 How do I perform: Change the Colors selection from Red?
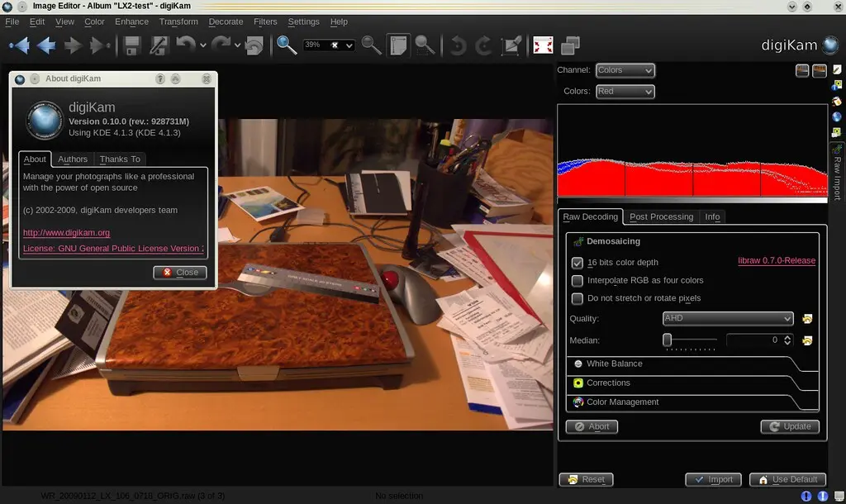tap(625, 91)
